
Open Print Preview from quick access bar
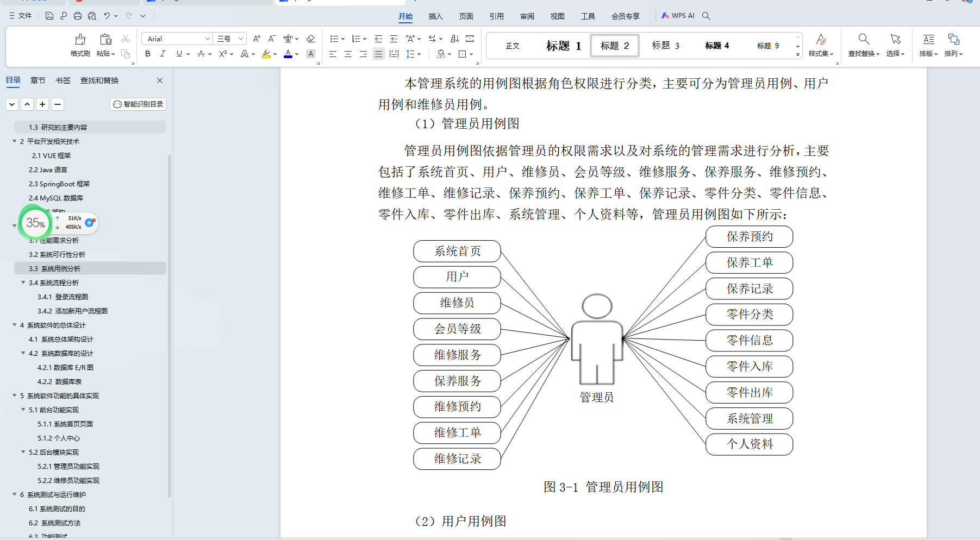point(92,16)
